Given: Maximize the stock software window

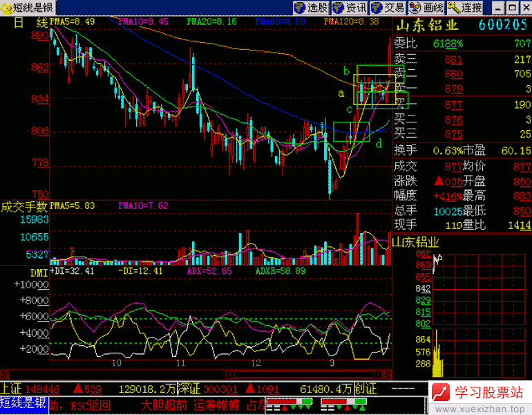Looking at the screenshot, I should tap(512, 8).
